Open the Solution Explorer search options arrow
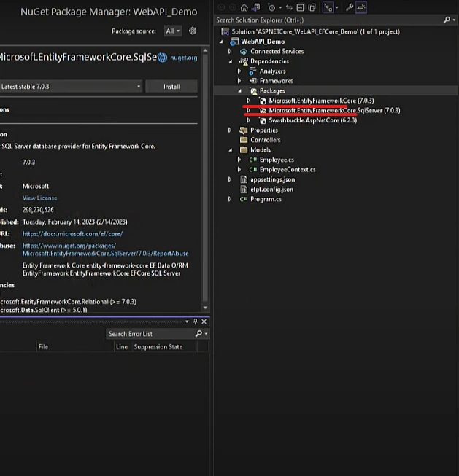The width and height of the screenshot is (459, 476). 454,20
